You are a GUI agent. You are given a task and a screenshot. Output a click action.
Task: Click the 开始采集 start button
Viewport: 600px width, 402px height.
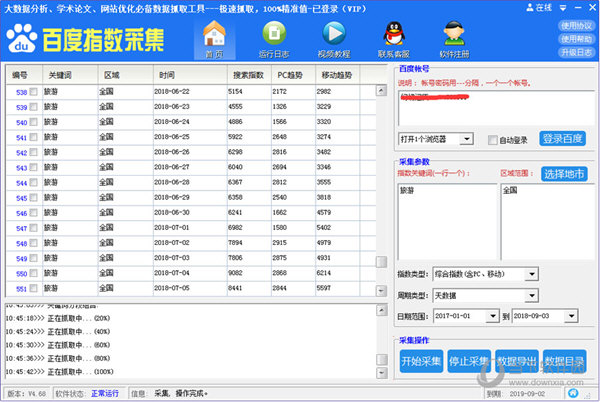click(421, 361)
